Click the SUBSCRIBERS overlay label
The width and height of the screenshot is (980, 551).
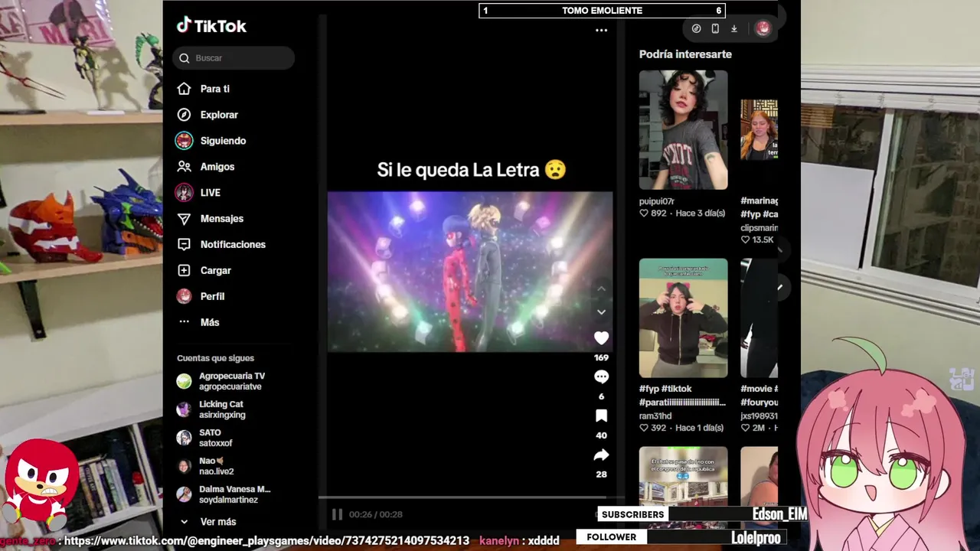coord(632,514)
